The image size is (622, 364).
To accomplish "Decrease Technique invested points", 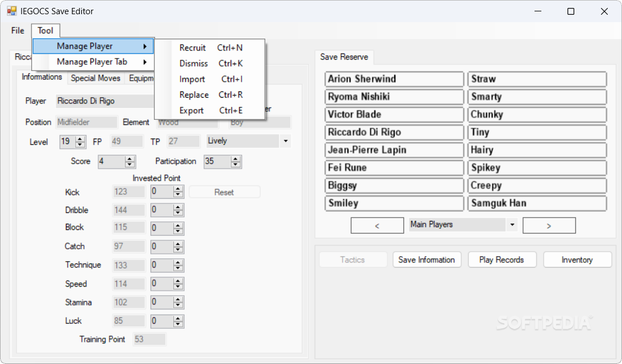I will [178, 268].
